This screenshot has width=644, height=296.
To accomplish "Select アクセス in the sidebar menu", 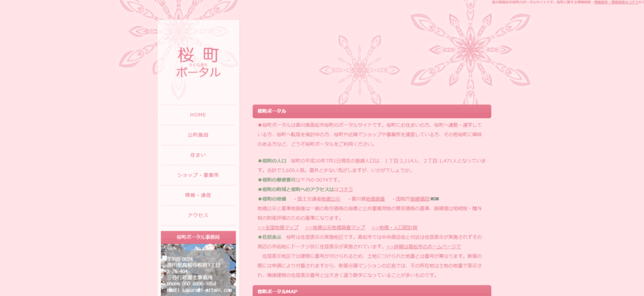I will pyautogui.click(x=198, y=216).
